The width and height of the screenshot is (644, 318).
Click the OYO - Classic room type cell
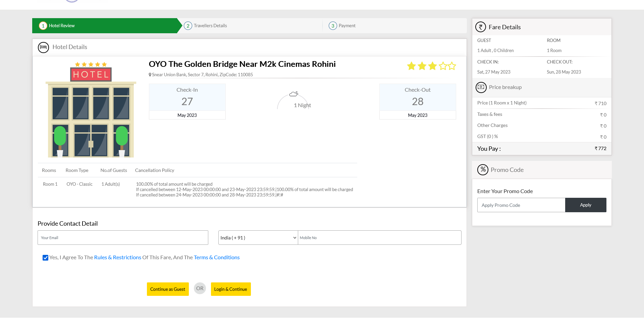[79, 184]
